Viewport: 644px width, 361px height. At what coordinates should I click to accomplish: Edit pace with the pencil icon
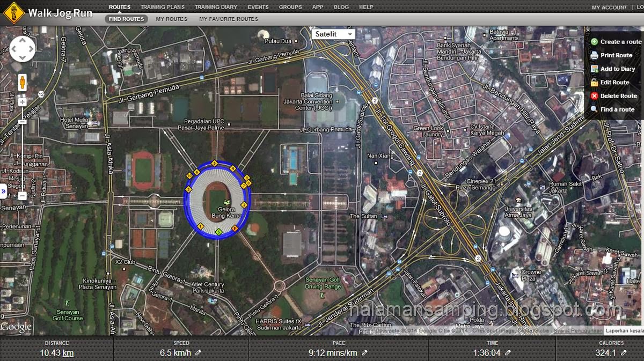click(x=364, y=352)
